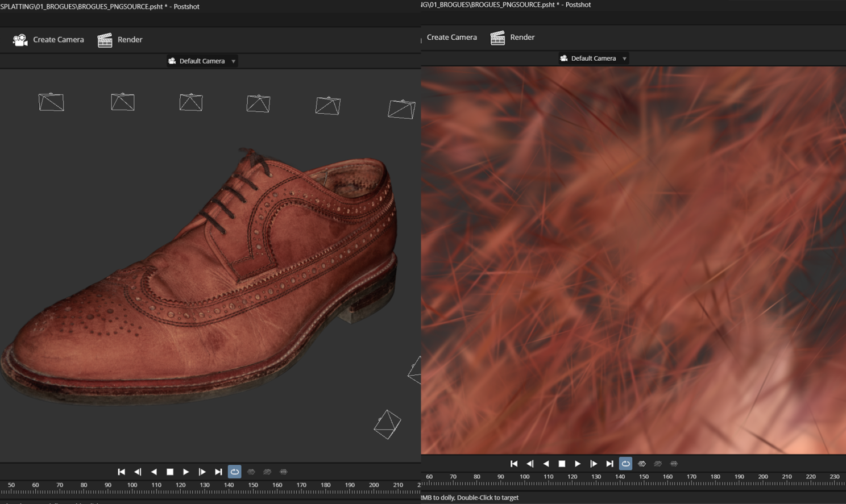Click the add keyframe icon in right timeline
The height and width of the screenshot is (504, 846).
click(x=642, y=464)
